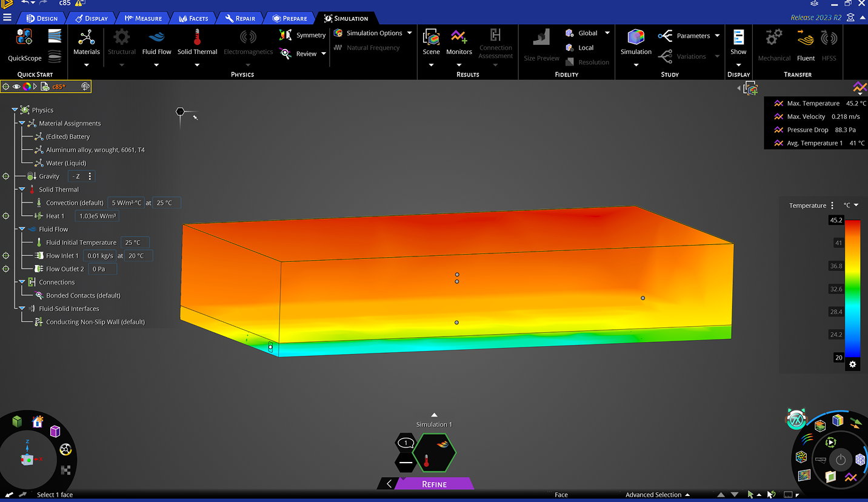Edit the Heat 1 value 1.03e5 W/m³
The height and width of the screenshot is (502, 868).
tap(98, 216)
